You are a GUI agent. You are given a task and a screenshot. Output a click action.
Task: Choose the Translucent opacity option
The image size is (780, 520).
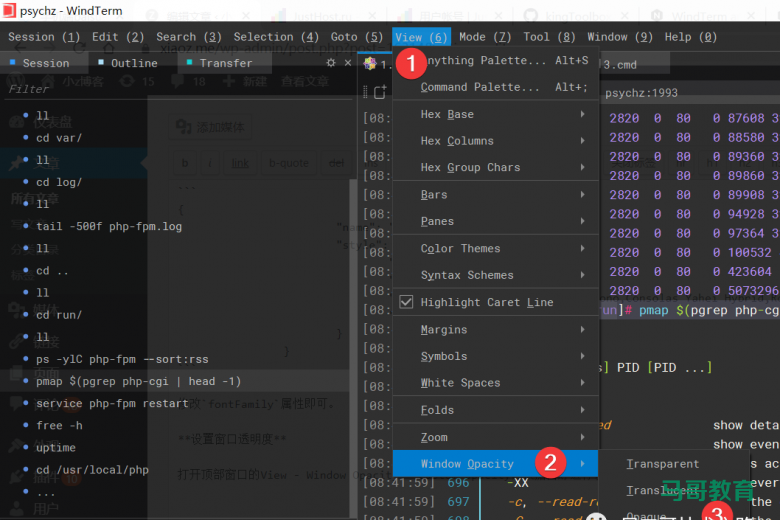(x=662, y=490)
